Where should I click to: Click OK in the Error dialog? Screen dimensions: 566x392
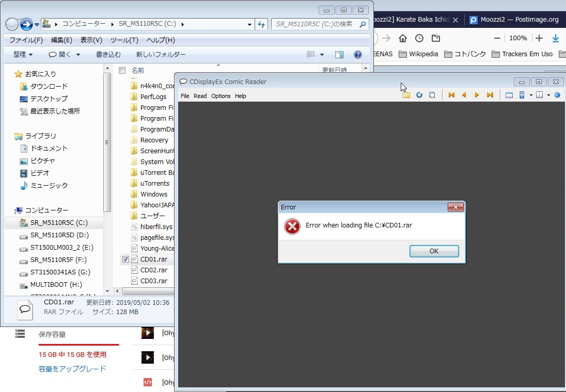tap(434, 251)
